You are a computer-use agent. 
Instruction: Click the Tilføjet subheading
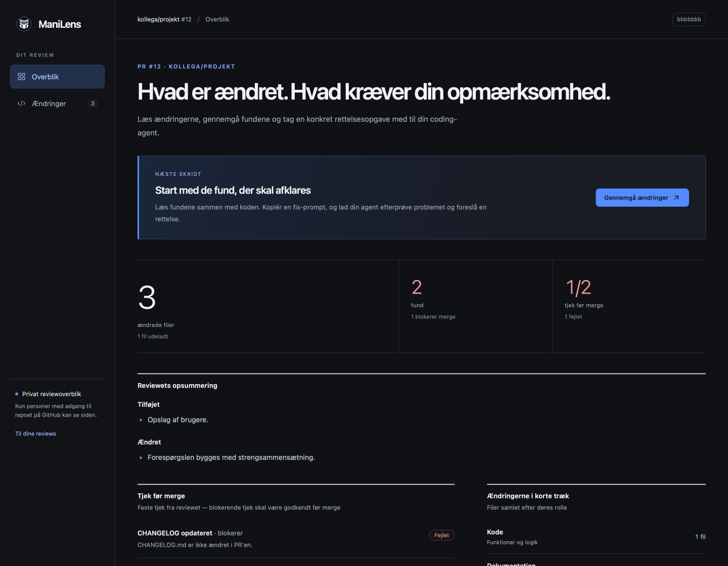[149, 404]
